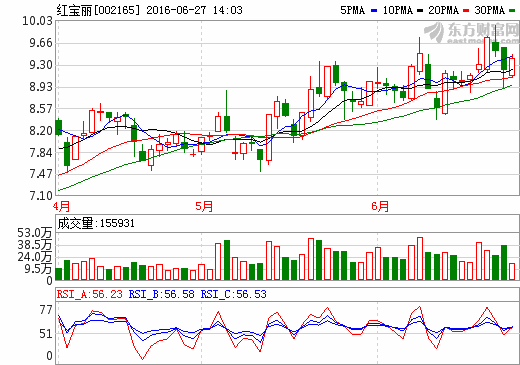Click the green 30PMA color marker
The image size is (520, 365).
coord(512,11)
